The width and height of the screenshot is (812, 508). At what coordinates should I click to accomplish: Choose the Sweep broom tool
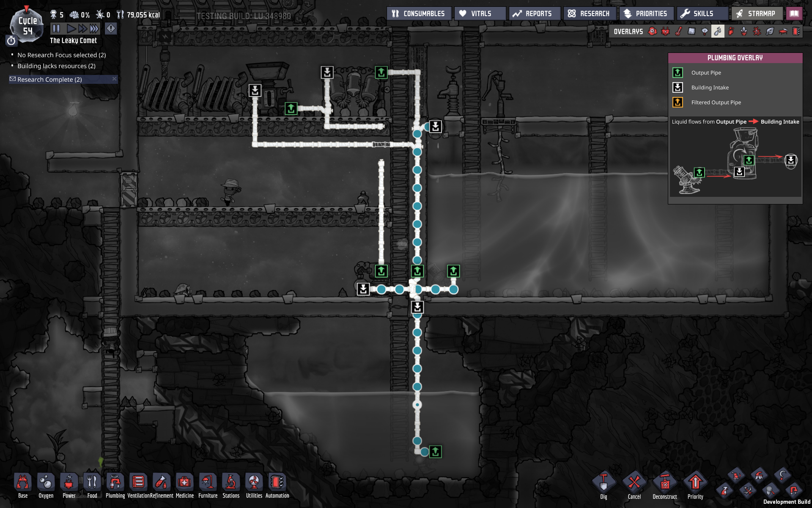click(x=759, y=475)
